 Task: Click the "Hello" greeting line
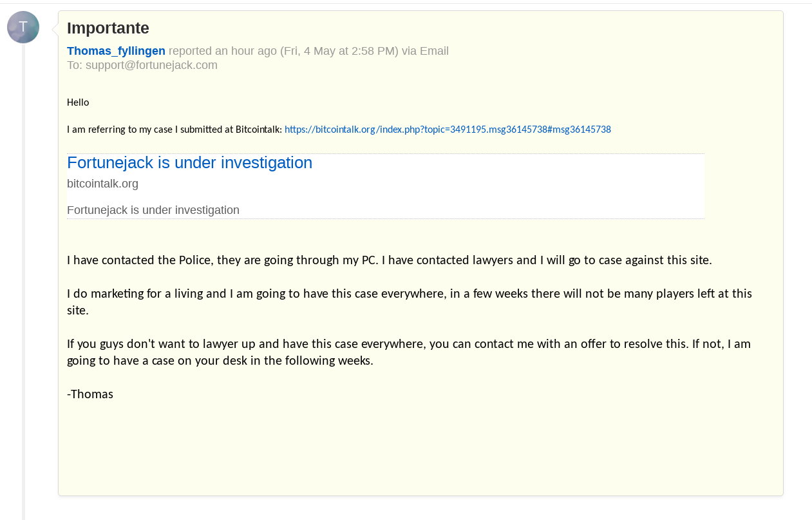tap(78, 102)
